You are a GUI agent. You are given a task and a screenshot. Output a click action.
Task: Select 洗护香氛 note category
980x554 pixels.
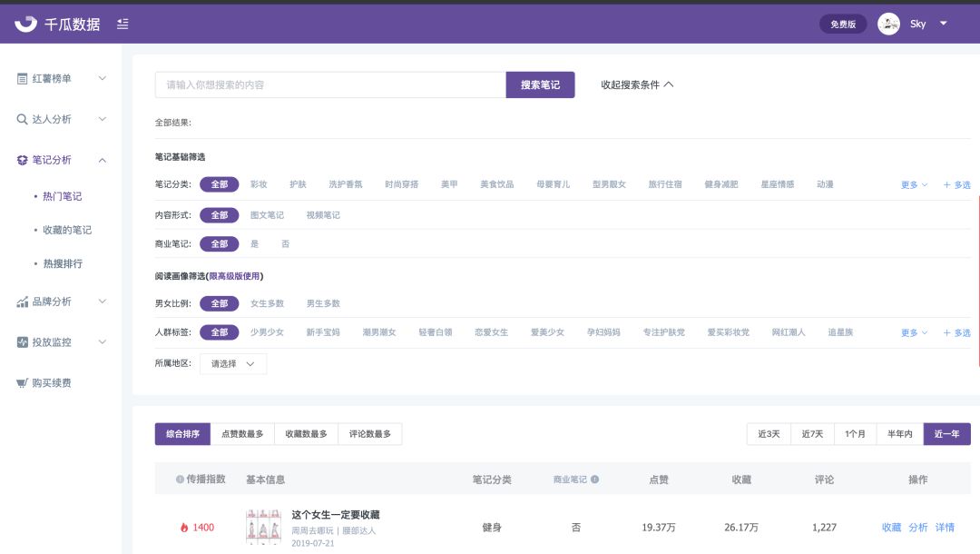346,184
